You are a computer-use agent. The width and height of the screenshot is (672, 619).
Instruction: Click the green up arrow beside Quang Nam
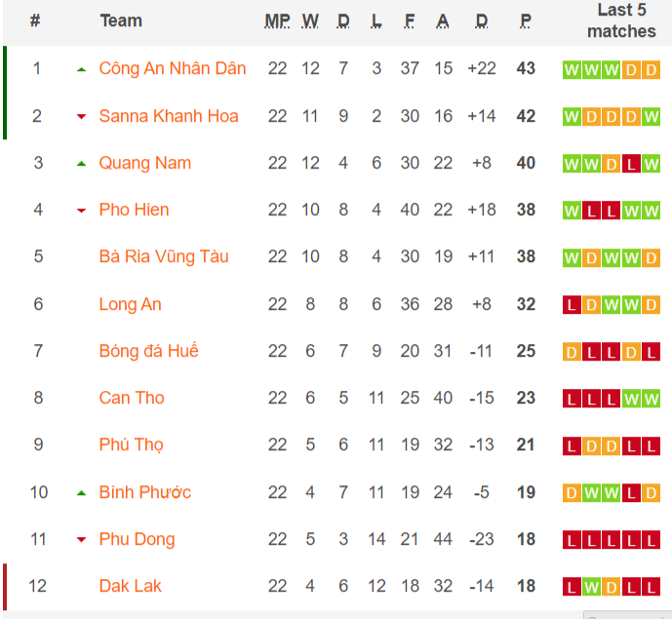[82, 164]
